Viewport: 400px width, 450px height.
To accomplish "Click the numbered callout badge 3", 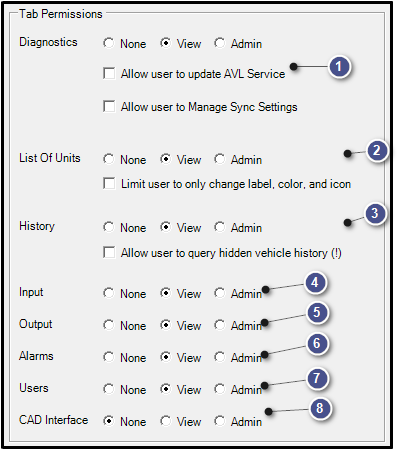I will [x=375, y=213].
